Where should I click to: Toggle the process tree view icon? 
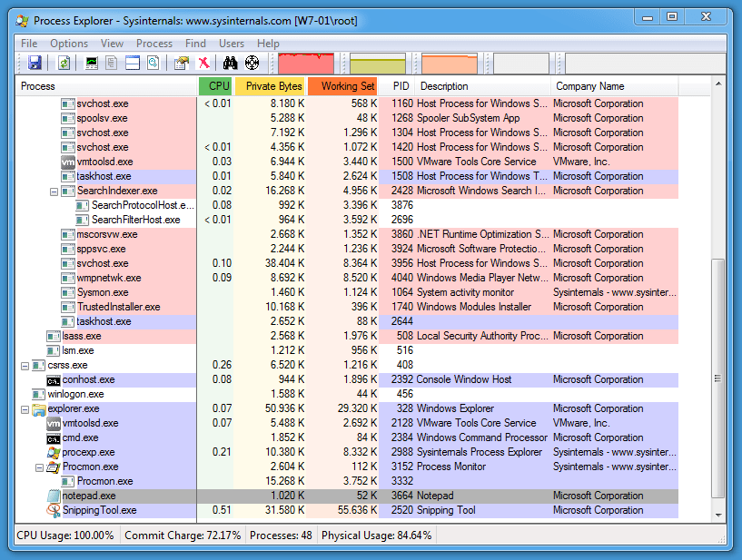(112, 63)
